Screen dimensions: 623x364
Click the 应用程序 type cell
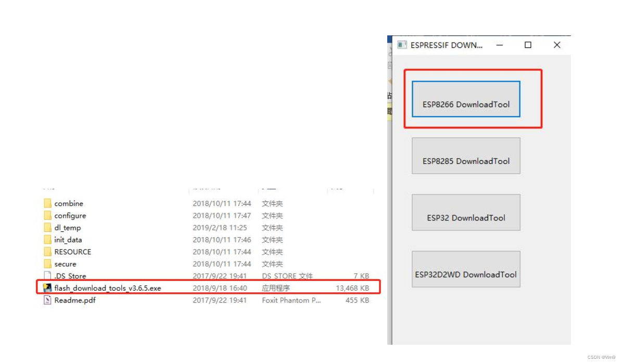point(276,288)
